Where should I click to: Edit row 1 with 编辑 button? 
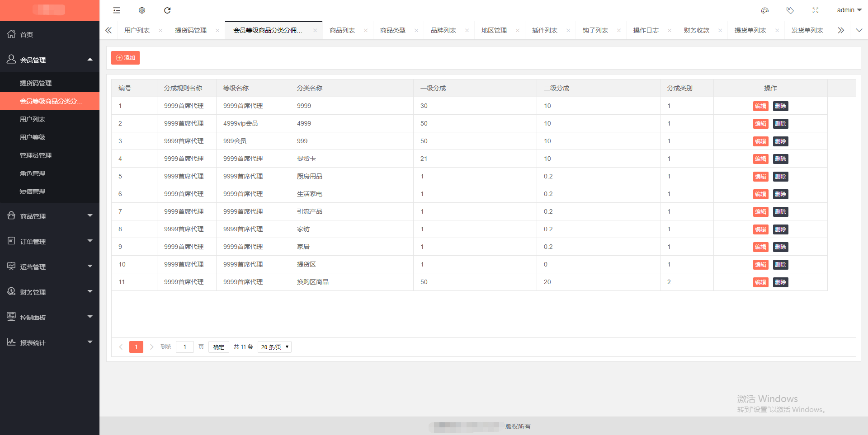761,106
